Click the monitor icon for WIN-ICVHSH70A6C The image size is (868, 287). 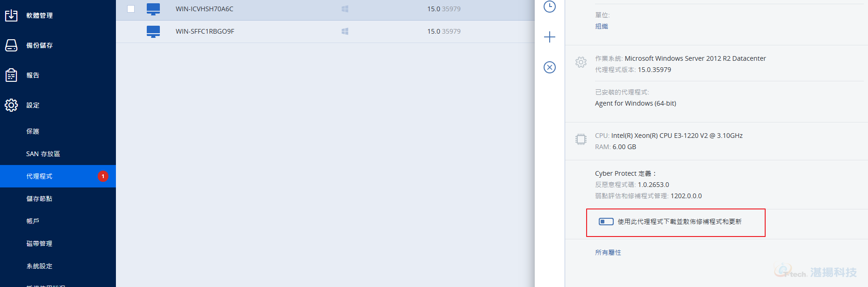click(x=153, y=9)
